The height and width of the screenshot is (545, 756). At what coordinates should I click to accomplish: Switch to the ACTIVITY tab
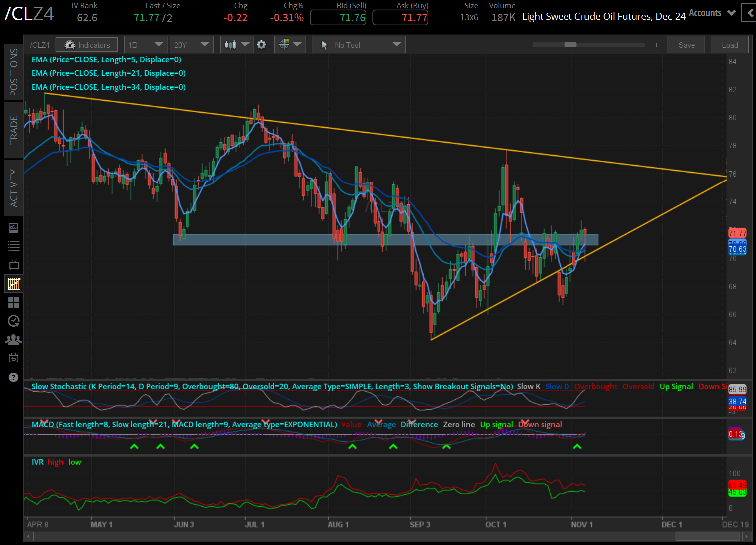[x=14, y=188]
